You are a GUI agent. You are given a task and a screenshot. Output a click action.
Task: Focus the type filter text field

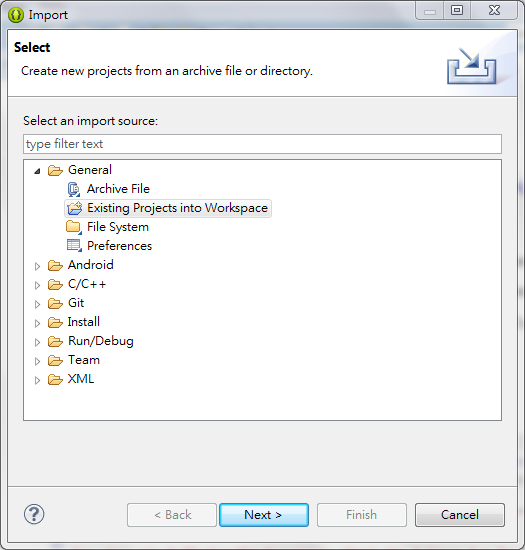coord(262,144)
